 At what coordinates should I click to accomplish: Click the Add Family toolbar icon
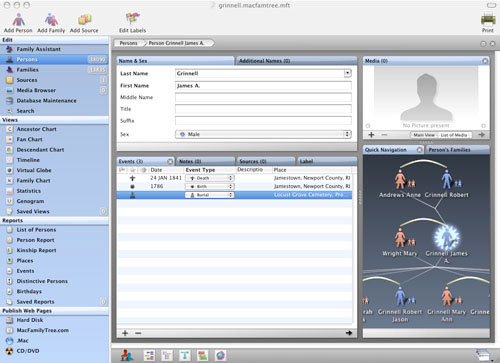(x=51, y=20)
